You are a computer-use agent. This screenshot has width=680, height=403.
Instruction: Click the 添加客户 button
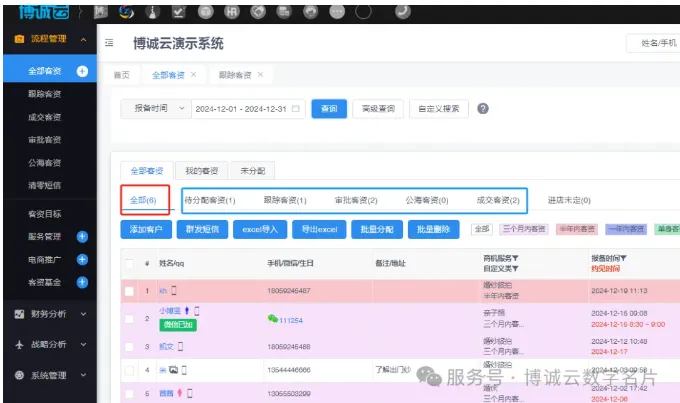[x=146, y=229]
